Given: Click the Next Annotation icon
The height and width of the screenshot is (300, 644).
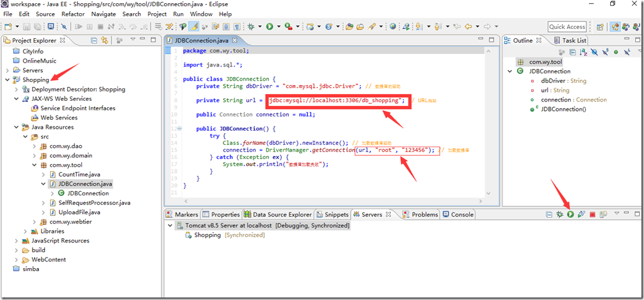Looking at the screenshot, I should tap(418, 27).
